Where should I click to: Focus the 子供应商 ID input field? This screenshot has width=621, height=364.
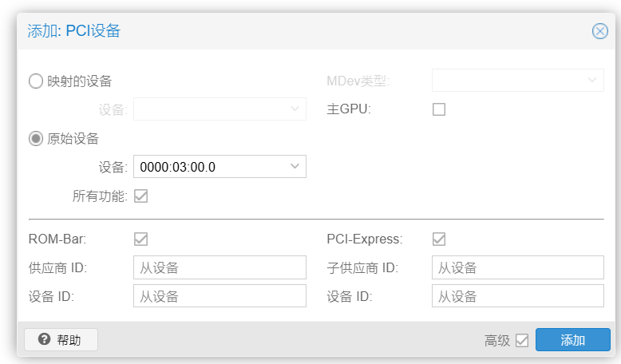pos(517,267)
